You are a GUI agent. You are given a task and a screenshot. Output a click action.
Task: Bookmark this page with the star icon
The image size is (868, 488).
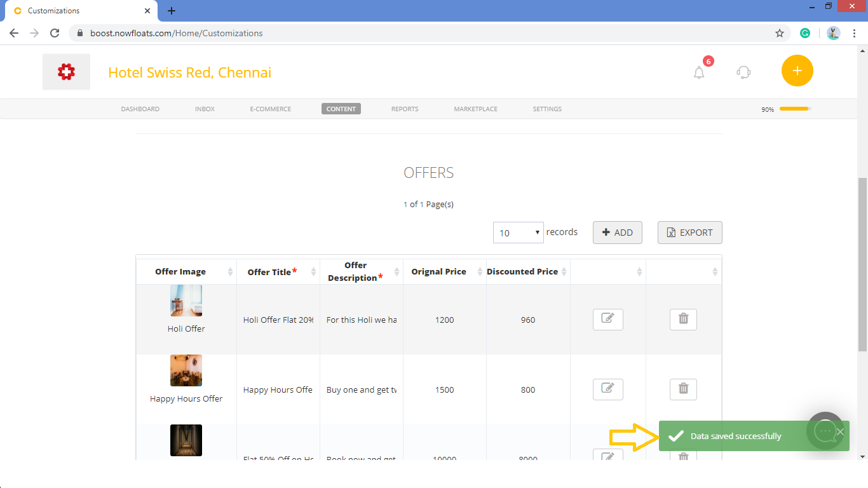[x=780, y=33]
